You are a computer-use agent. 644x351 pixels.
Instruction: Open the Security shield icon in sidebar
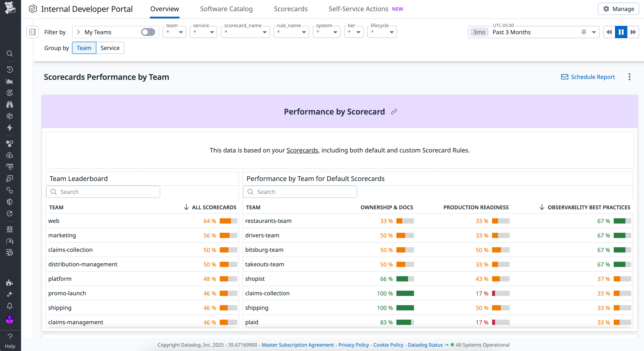pyautogui.click(x=10, y=202)
